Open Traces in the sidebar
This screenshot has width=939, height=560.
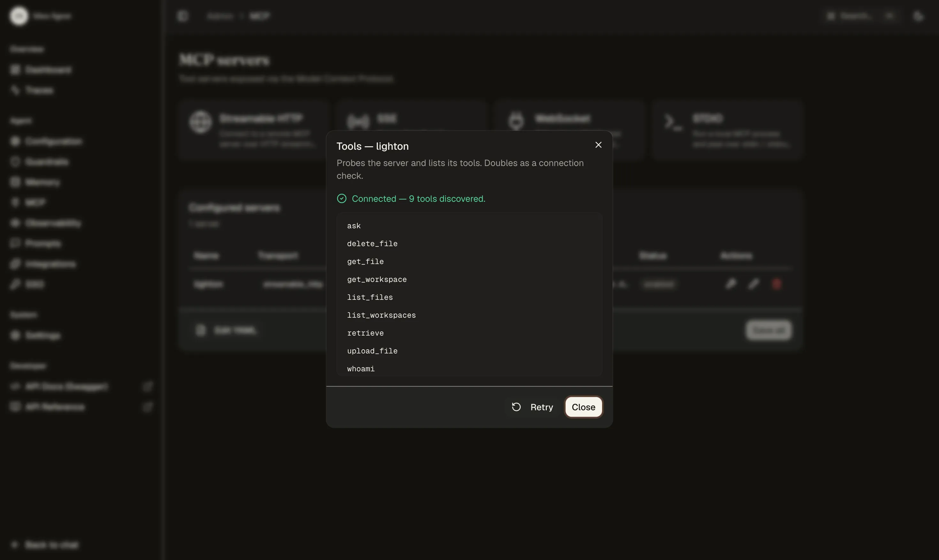point(39,90)
